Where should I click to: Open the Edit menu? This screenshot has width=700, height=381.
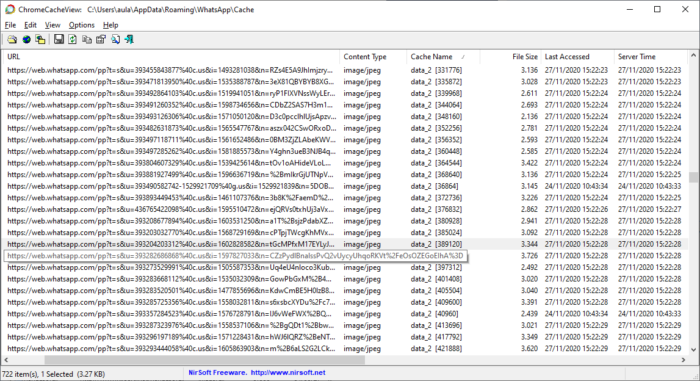tap(30, 25)
